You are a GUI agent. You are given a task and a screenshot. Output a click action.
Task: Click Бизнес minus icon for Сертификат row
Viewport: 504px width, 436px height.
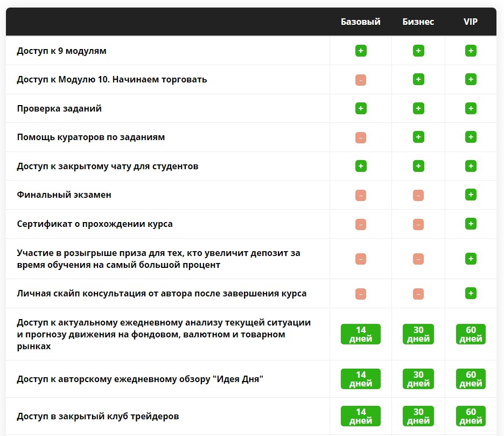point(418,224)
